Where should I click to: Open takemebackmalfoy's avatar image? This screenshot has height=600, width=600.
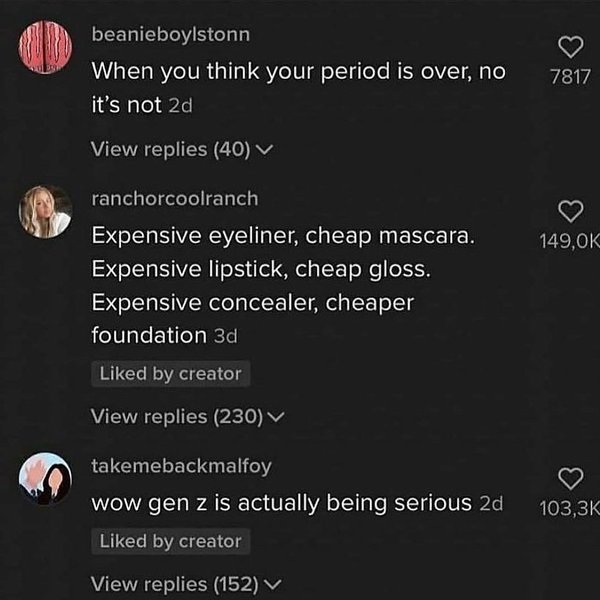(x=46, y=479)
